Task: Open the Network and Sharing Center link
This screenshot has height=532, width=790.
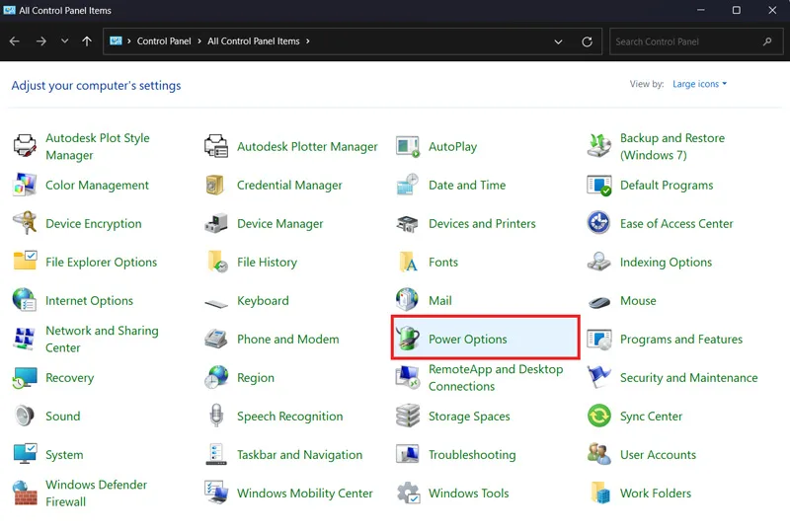Action: pyautogui.click(x=102, y=340)
